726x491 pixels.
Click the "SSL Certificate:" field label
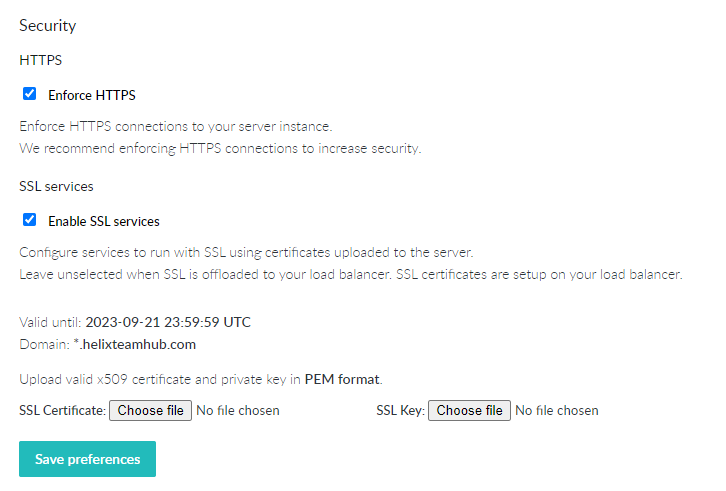click(62, 410)
